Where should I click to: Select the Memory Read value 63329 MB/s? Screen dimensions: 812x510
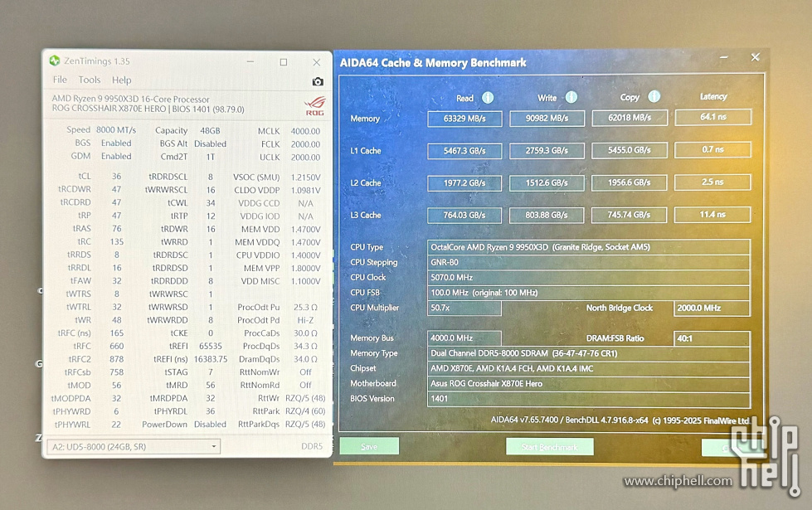464,119
